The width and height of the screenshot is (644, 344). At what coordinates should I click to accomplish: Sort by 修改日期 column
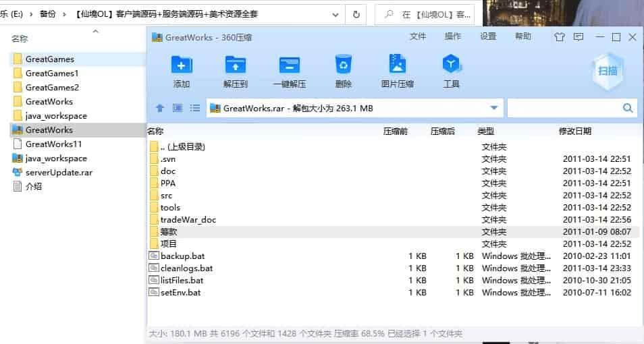pyautogui.click(x=575, y=132)
